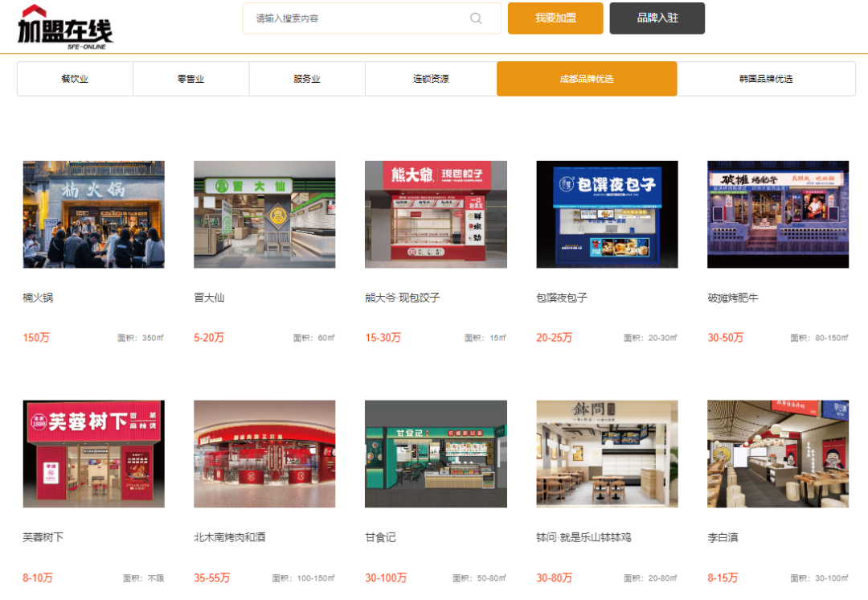
Task: Click the 破摊烤肥牛 name link
Action: [733, 298]
